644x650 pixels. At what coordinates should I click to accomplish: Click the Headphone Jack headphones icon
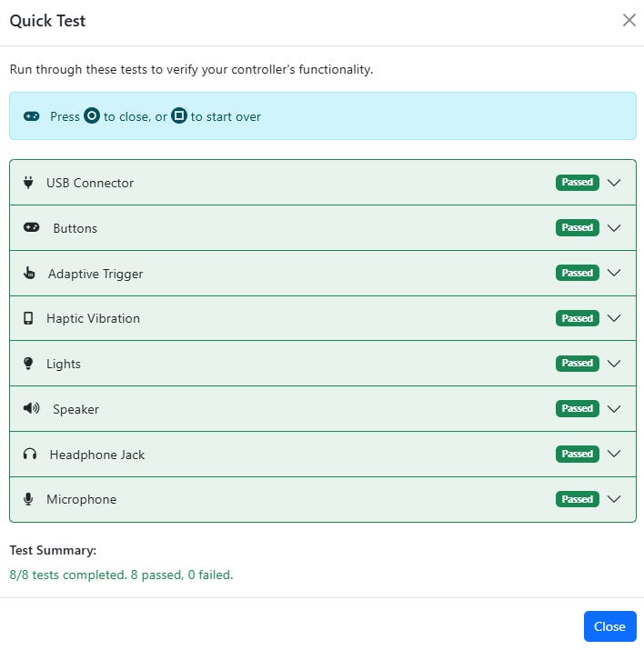click(x=30, y=454)
